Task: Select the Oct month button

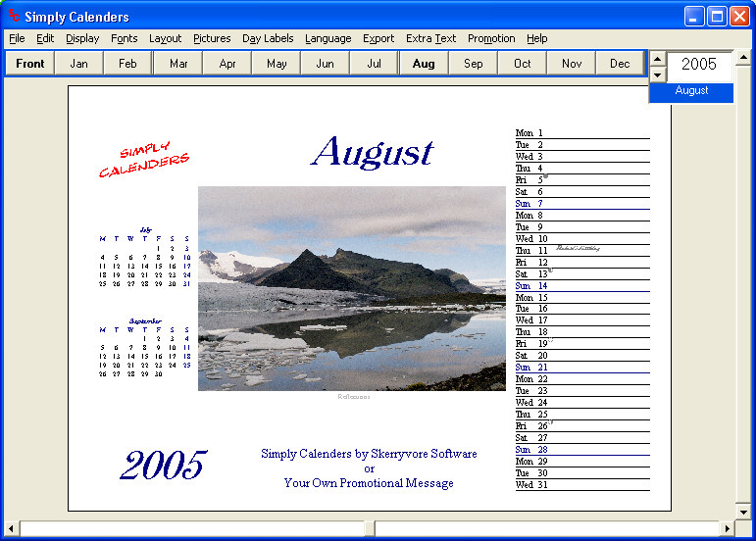Action: pyautogui.click(x=523, y=64)
